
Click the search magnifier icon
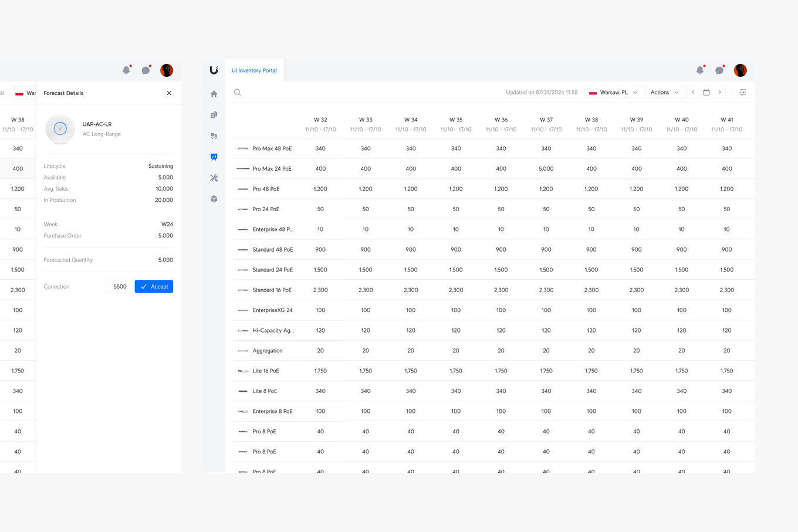pos(238,92)
